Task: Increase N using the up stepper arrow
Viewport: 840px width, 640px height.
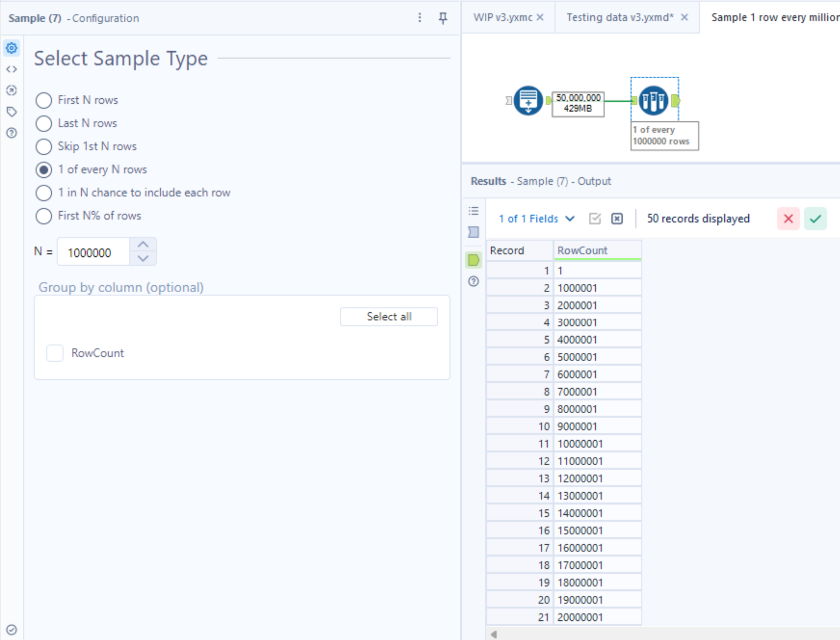Action: [x=143, y=244]
